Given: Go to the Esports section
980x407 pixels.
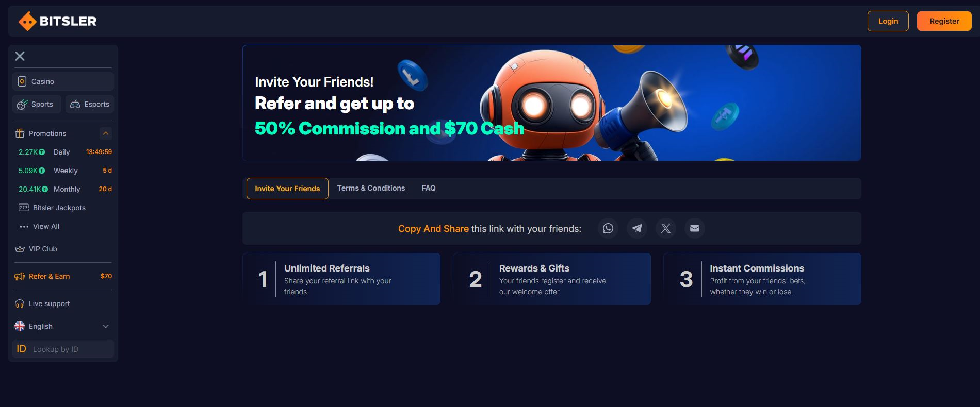Looking at the screenshot, I should pos(90,104).
